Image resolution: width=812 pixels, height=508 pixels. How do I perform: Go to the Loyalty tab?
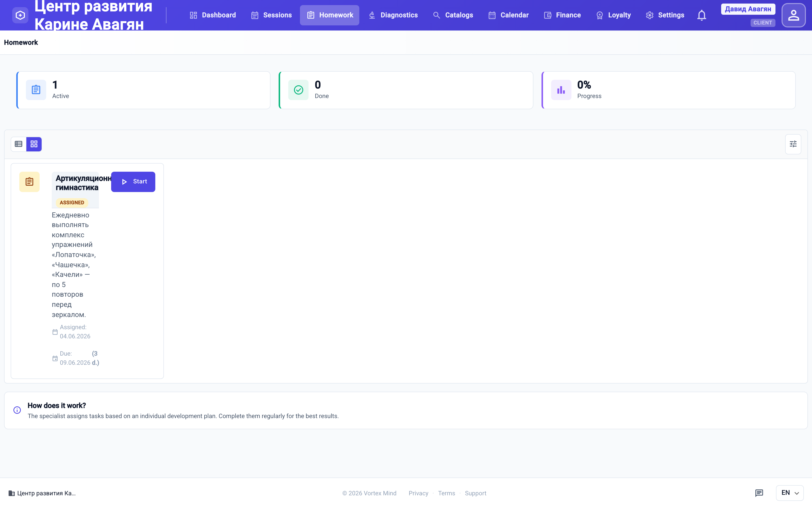613,15
